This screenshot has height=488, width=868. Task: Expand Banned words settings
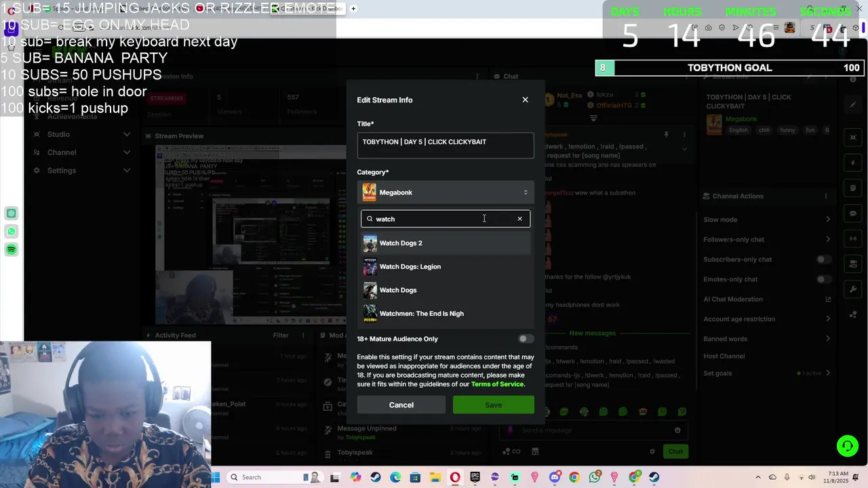(x=828, y=339)
